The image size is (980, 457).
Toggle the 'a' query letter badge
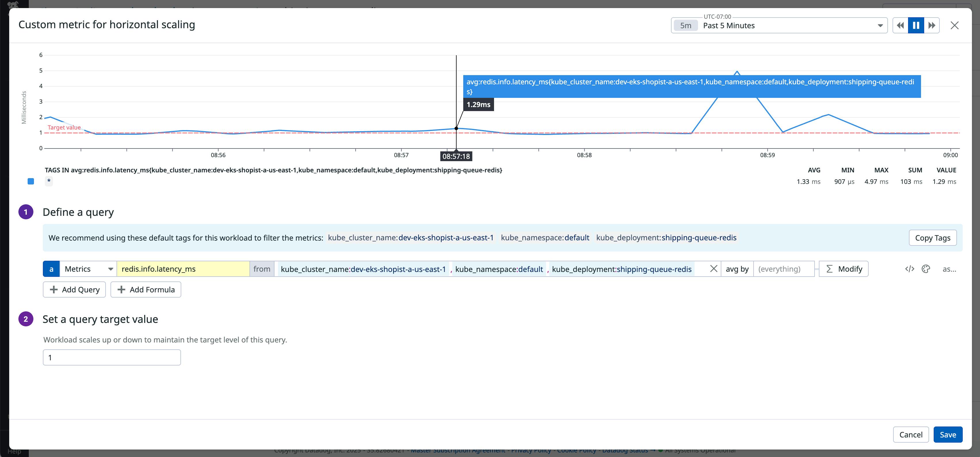51,269
